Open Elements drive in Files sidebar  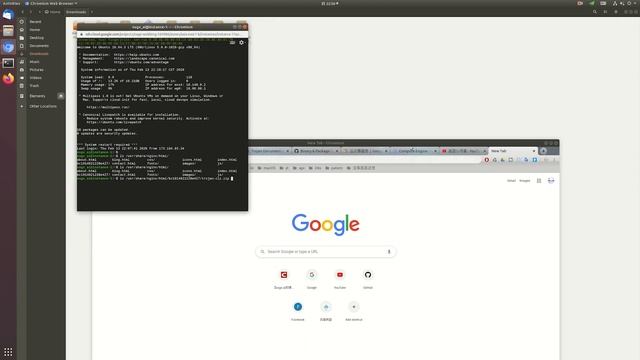point(37,96)
